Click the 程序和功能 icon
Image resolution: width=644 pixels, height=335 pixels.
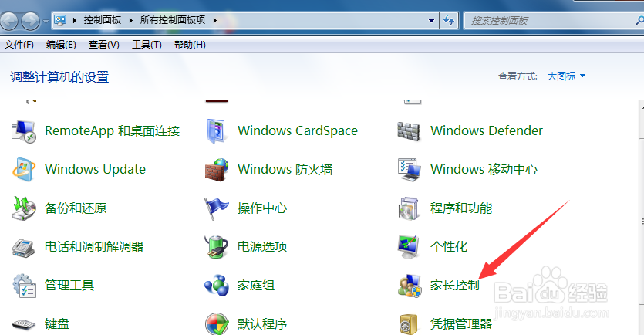tap(409, 208)
